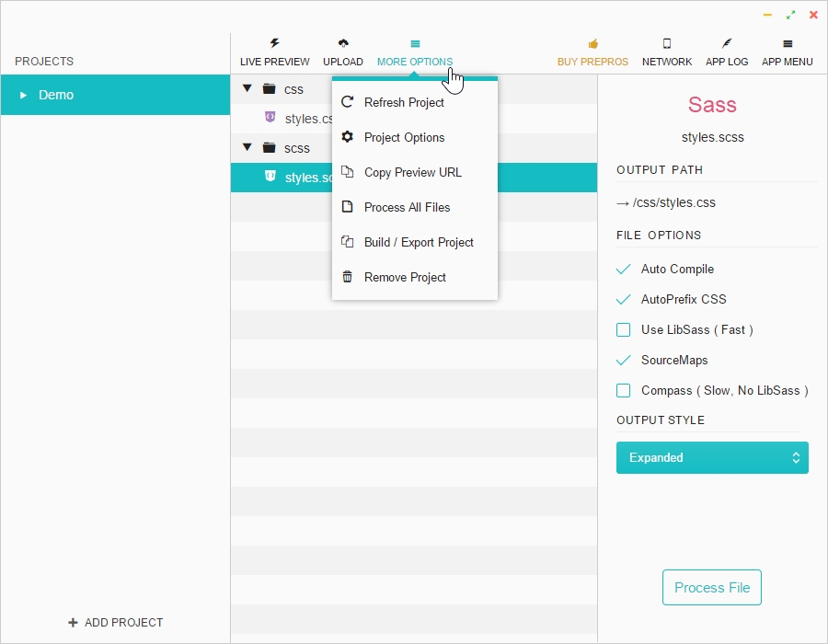Viewport: 828px width, 644px height.
Task: Click the styles.css file badge icon
Action: [270, 118]
